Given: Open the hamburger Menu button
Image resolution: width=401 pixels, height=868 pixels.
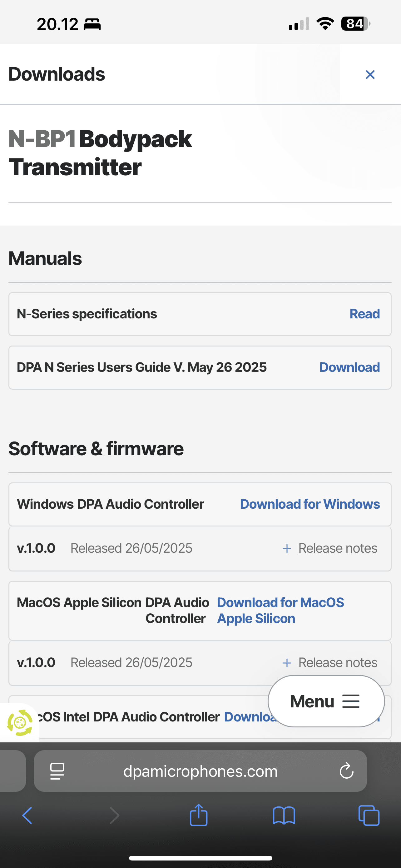Looking at the screenshot, I should pos(326,701).
